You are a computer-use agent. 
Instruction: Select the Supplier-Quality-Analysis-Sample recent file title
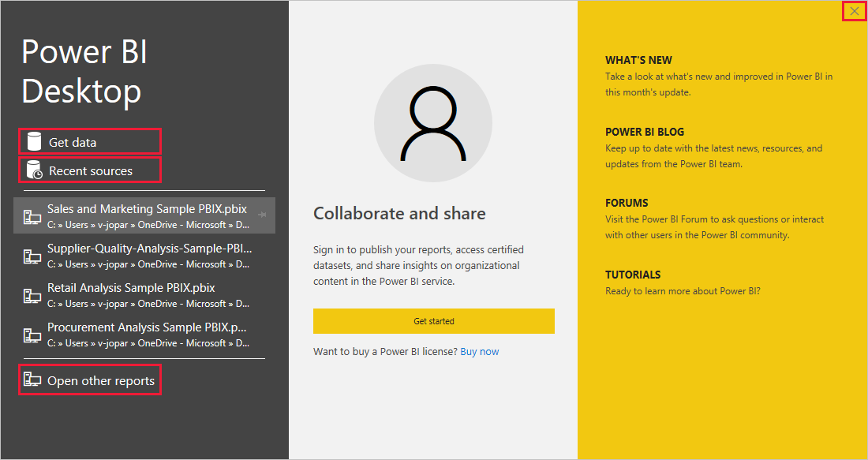point(150,249)
